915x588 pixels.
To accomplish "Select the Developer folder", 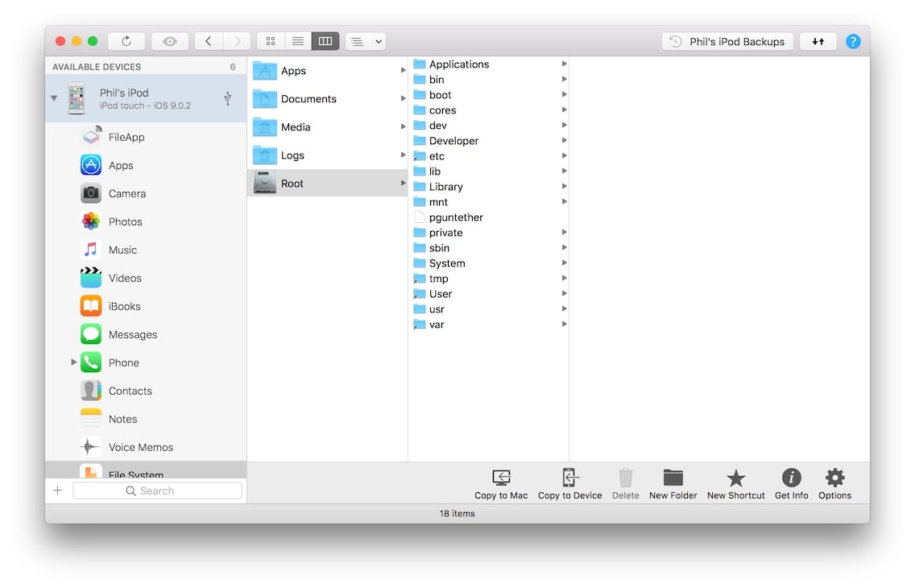I will click(x=489, y=141).
